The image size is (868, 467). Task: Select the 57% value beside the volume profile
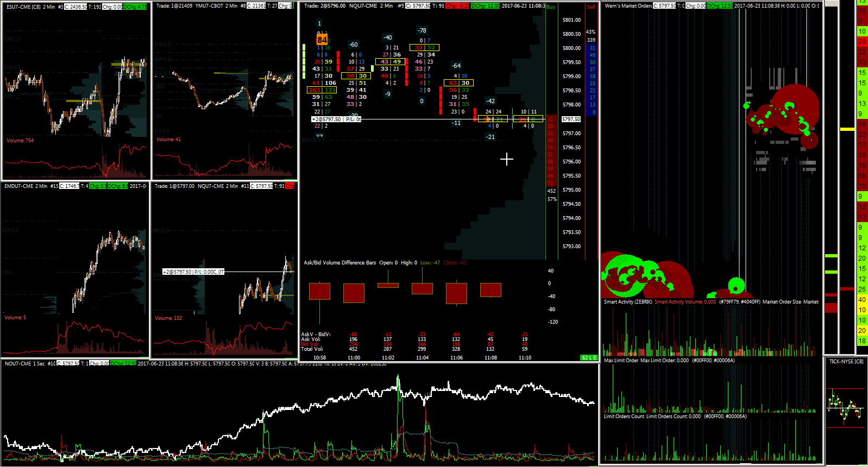(x=552, y=199)
